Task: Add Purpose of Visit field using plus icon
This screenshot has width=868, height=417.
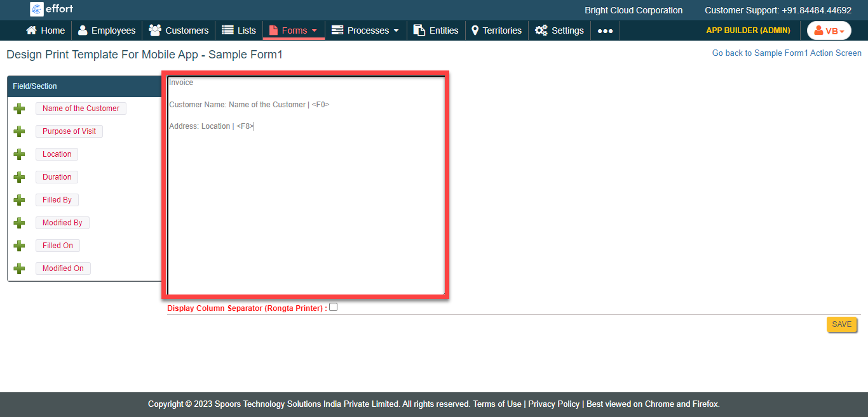Action: 19,131
